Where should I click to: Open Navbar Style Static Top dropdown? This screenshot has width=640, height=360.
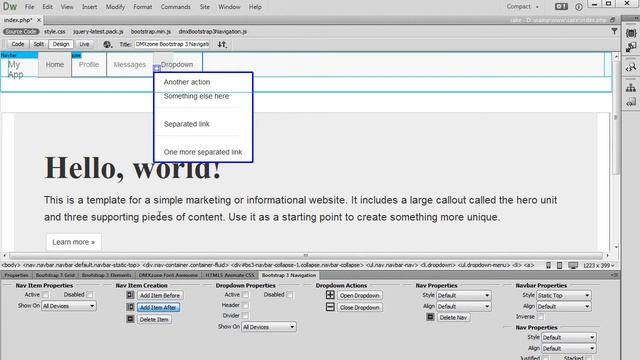pos(564,295)
